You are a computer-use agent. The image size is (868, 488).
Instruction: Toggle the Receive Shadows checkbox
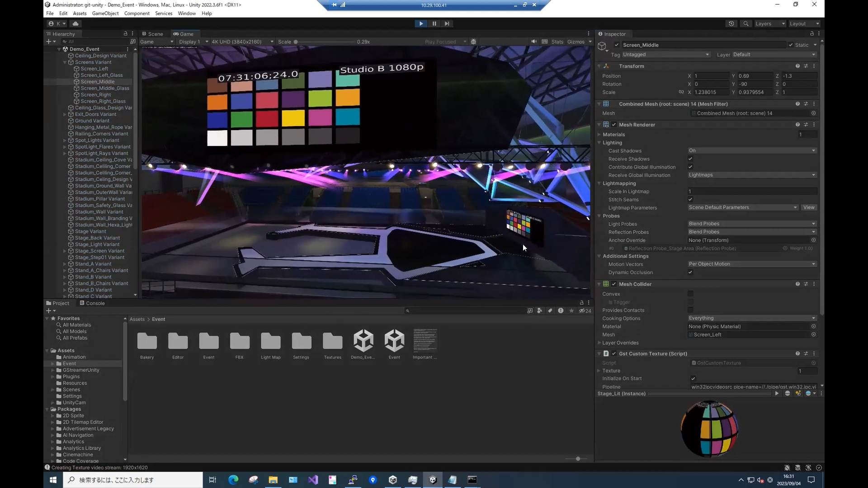[x=690, y=159]
